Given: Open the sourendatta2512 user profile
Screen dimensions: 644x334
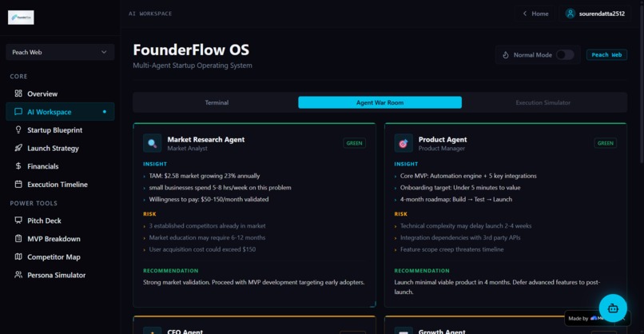Looking at the screenshot, I should [594, 14].
